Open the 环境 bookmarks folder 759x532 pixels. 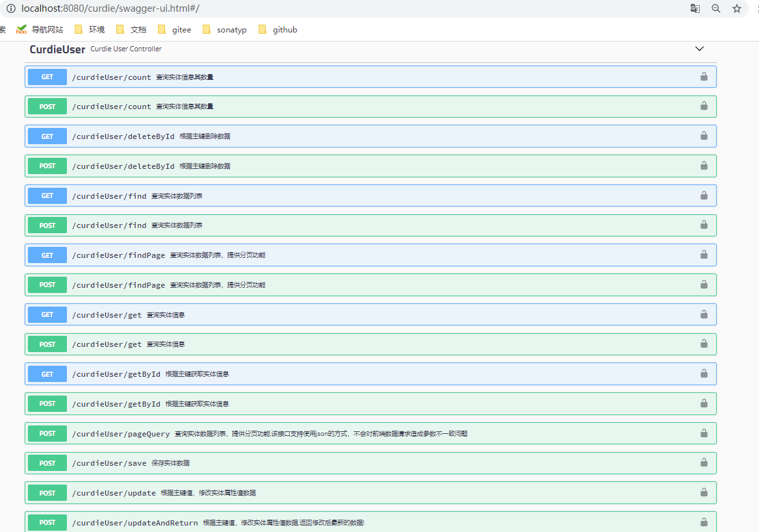[90, 29]
